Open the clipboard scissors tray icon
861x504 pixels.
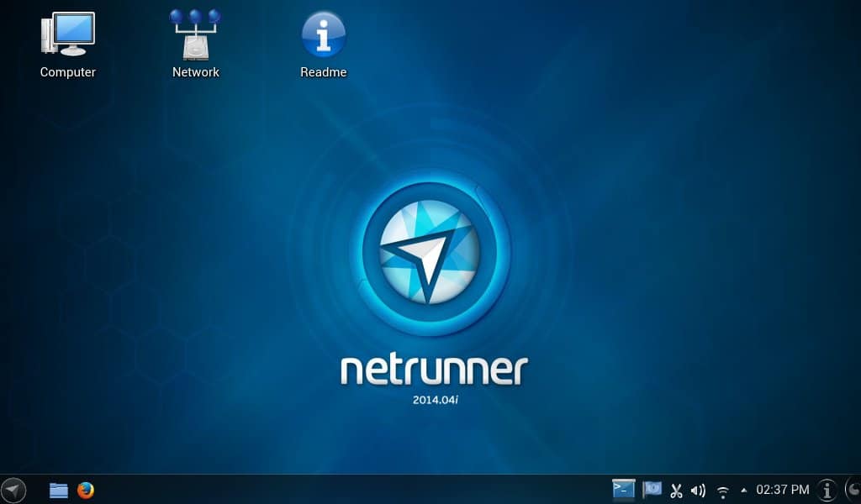pyautogui.click(x=677, y=491)
